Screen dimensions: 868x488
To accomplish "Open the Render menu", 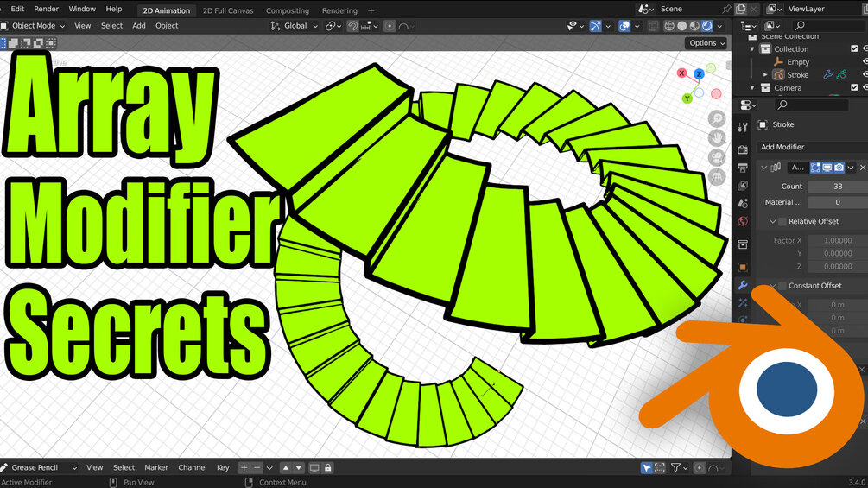I will (46, 9).
